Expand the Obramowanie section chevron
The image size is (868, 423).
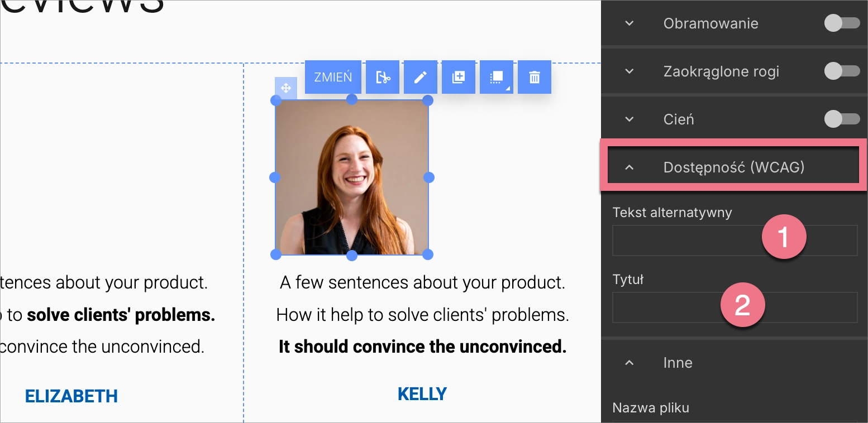pos(629,23)
